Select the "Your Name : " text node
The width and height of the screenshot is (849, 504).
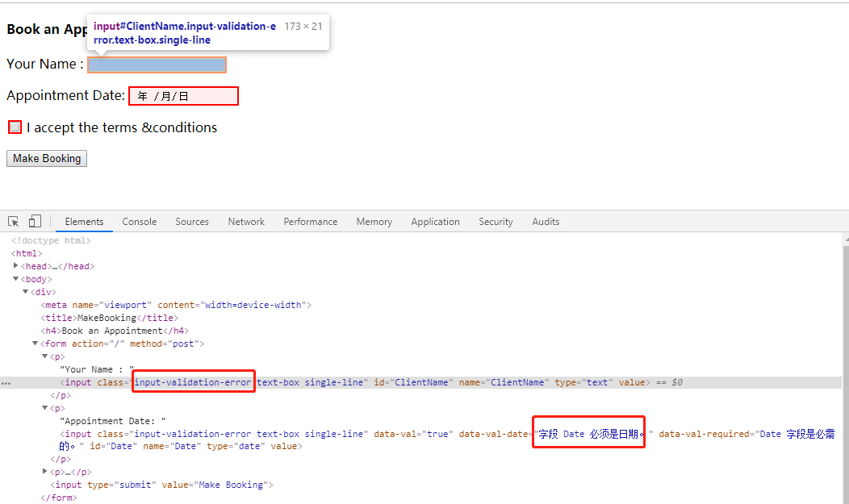tap(97, 369)
